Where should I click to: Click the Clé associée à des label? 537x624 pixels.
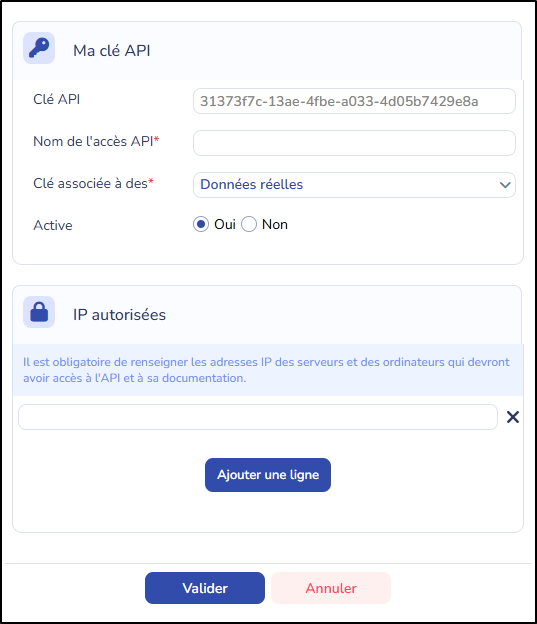[x=93, y=183]
